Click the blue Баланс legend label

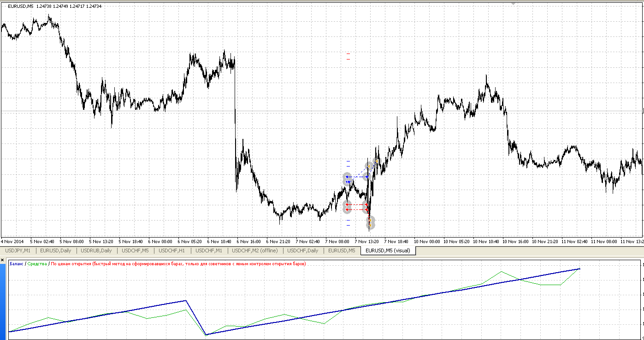(x=17, y=264)
